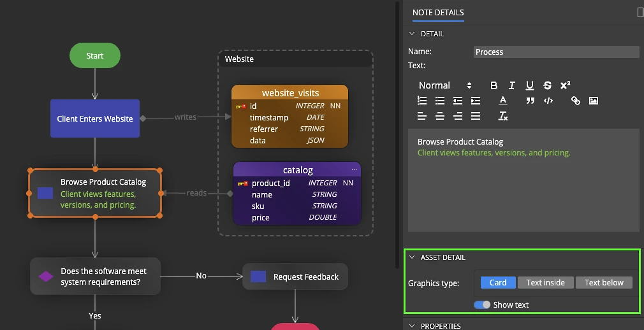
Task: Click the blue square icon in Request Feedback
Action: click(x=258, y=276)
